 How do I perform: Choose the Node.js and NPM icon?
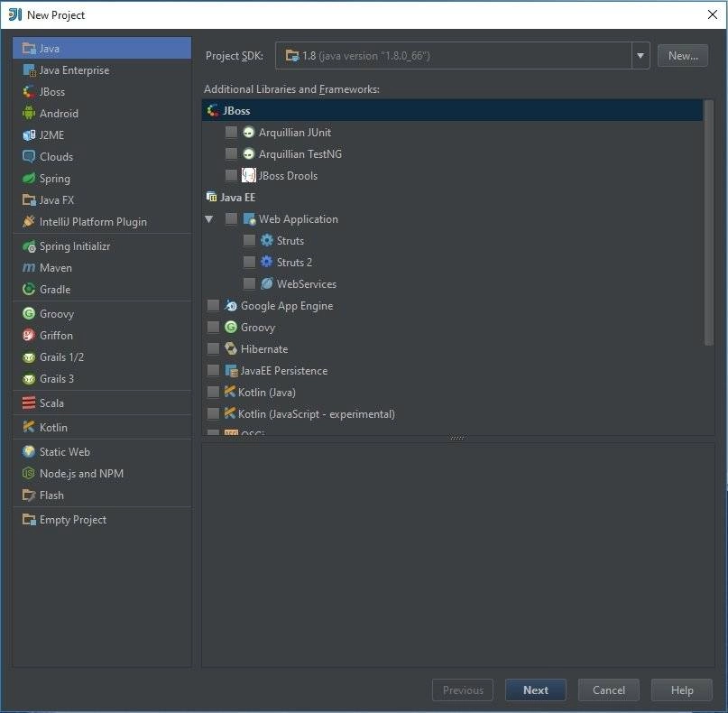pyautogui.click(x=29, y=474)
